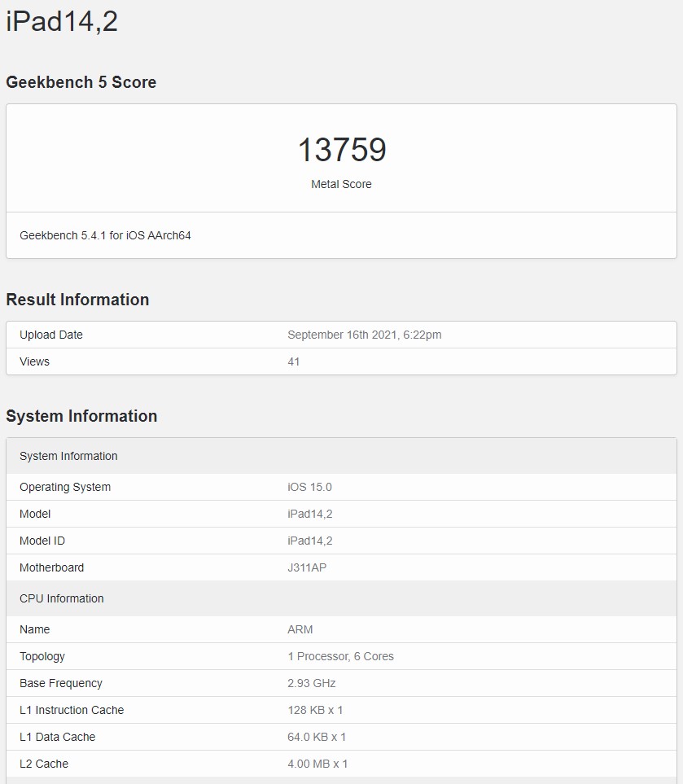Image resolution: width=683 pixels, height=784 pixels.
Task: Click the L1 Data Cache label
Action: (57, 737)
